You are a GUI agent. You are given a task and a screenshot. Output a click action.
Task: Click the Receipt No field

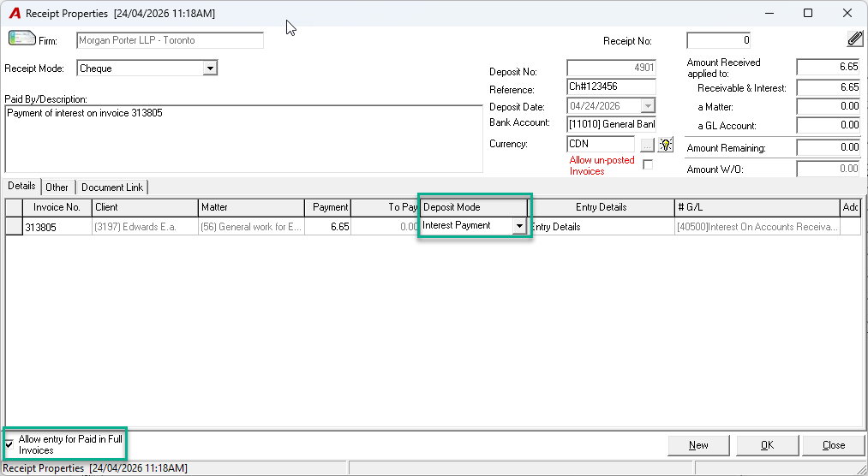pyautogui.click(x=719, y=40)
